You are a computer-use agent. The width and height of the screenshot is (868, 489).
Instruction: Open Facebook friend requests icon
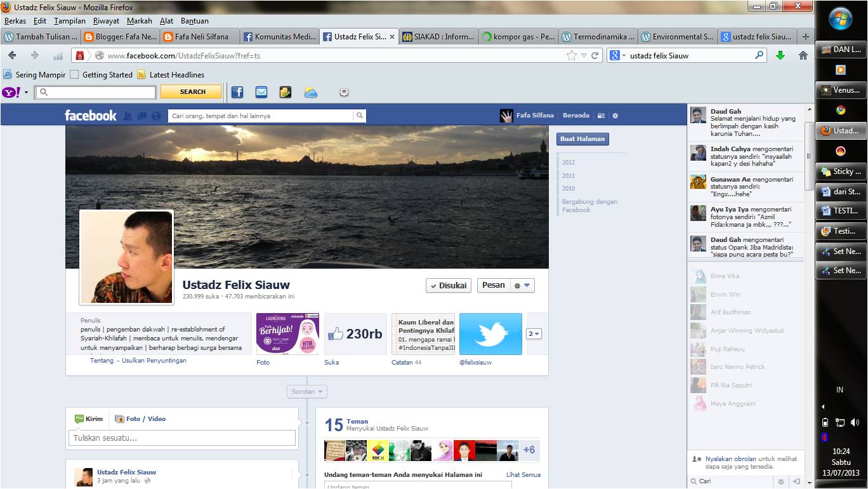[127, 116]
